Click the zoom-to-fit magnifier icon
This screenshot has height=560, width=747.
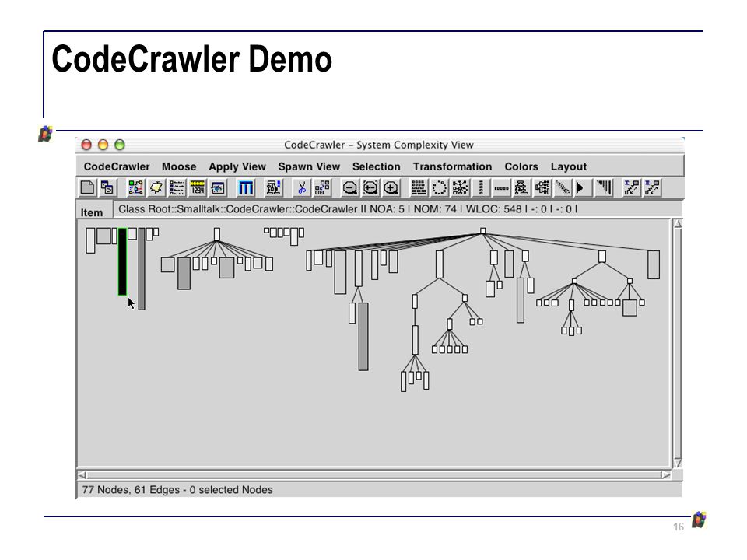(370, 187)
